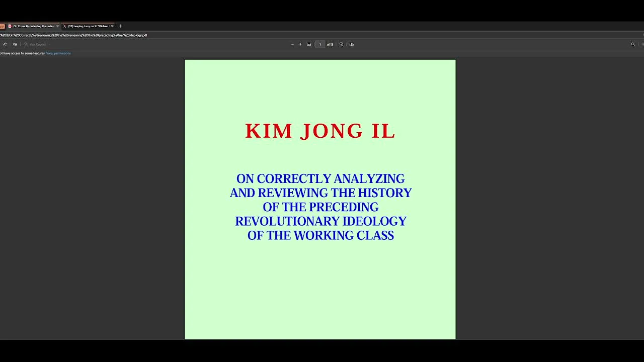Click the page number input field
This screenshot has width=644, height=362.
pyautogui.click(x=320, y=44)
